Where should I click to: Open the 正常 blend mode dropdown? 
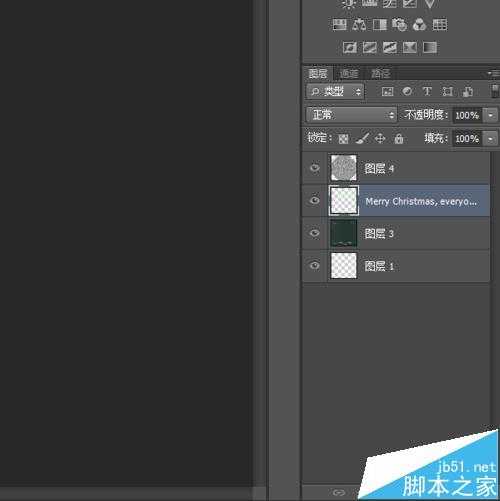coord(351,115)
